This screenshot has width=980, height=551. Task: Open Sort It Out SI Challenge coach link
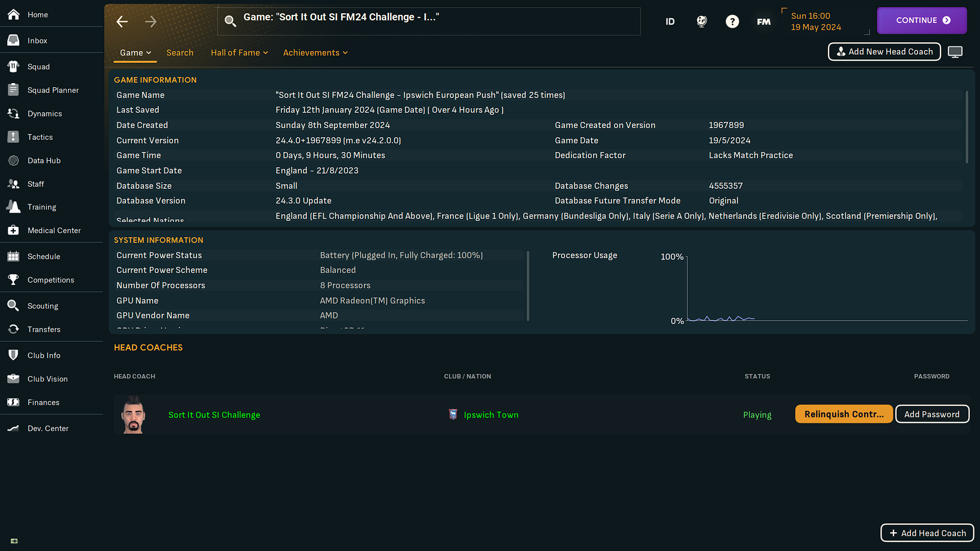[x=214, y=415]
